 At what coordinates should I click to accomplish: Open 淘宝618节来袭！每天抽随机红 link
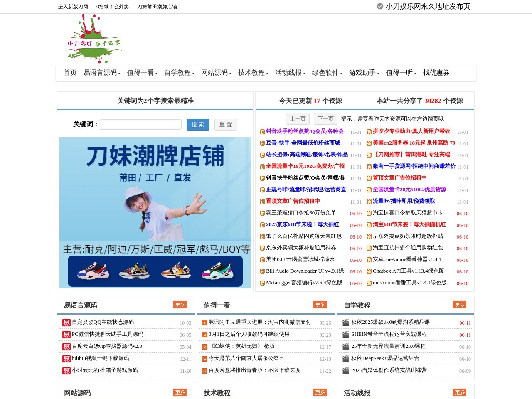(409, 224)
